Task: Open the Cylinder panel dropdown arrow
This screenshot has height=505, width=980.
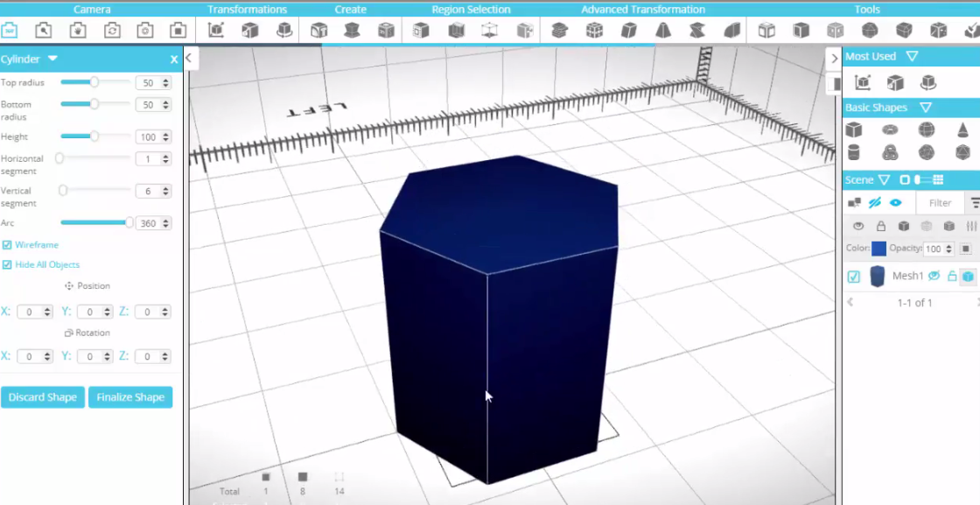Action: click(x=53, y=58)
